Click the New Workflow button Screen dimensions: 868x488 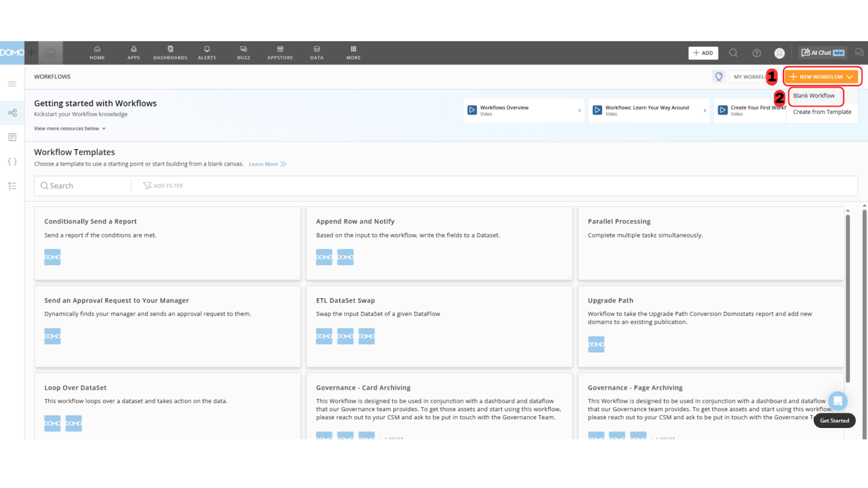coord(821,76)
